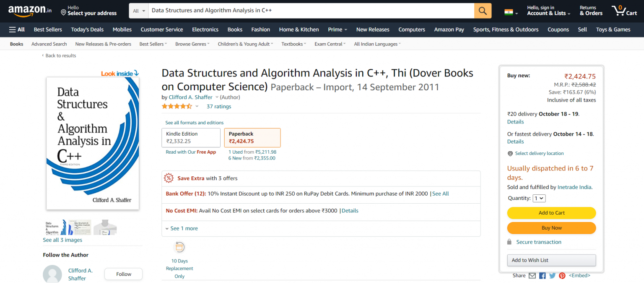Viewport: 644px width, 283px height.
Task: Open the Quantity dropdown
Action: pos(539,198)
